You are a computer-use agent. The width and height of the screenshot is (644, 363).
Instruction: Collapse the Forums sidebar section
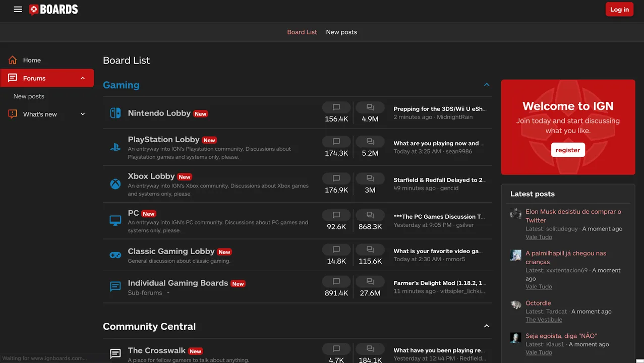click(x=83, y=78)
